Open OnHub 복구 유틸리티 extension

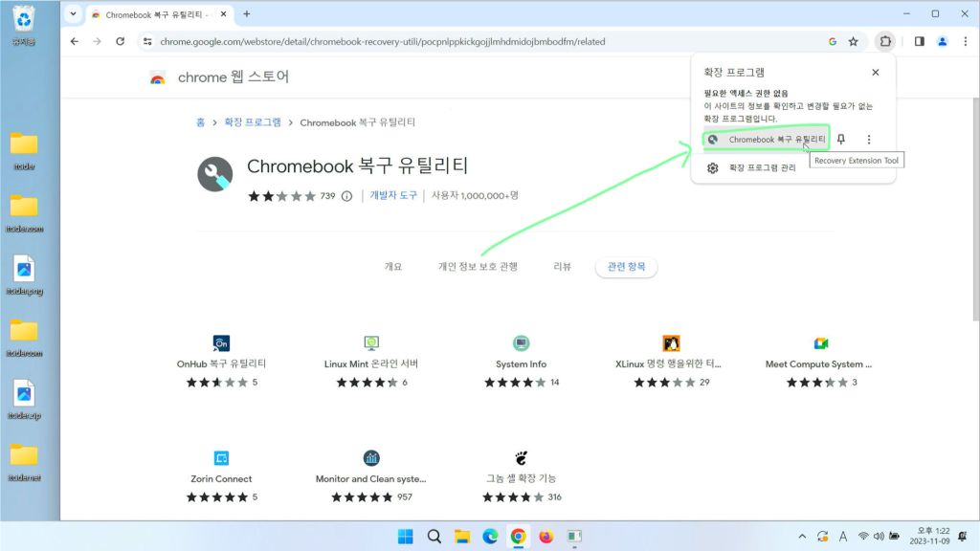(221, 362)
